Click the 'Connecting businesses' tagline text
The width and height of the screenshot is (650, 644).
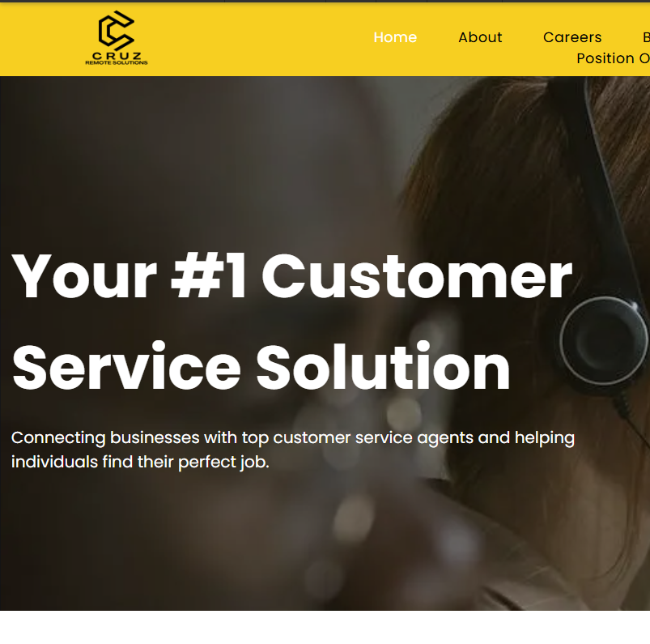293,438
